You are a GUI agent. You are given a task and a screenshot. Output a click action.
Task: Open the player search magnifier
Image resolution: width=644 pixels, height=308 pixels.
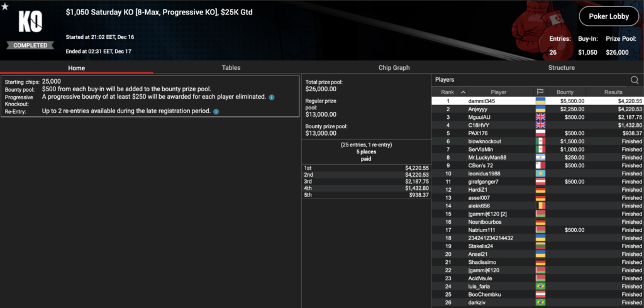[634, 80]
